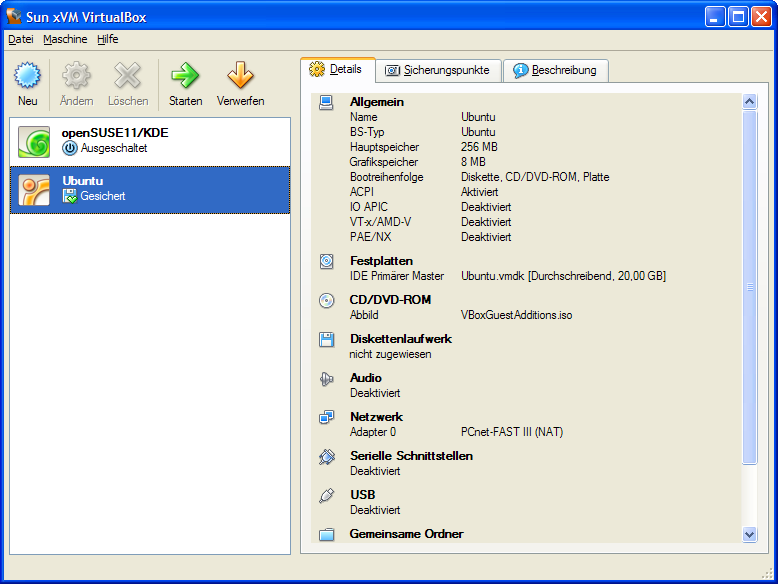The width and height of the screenshot is (778, 584).
Task: Open the Serielle Schnittstellen settings link
Action: click(411, 456)
